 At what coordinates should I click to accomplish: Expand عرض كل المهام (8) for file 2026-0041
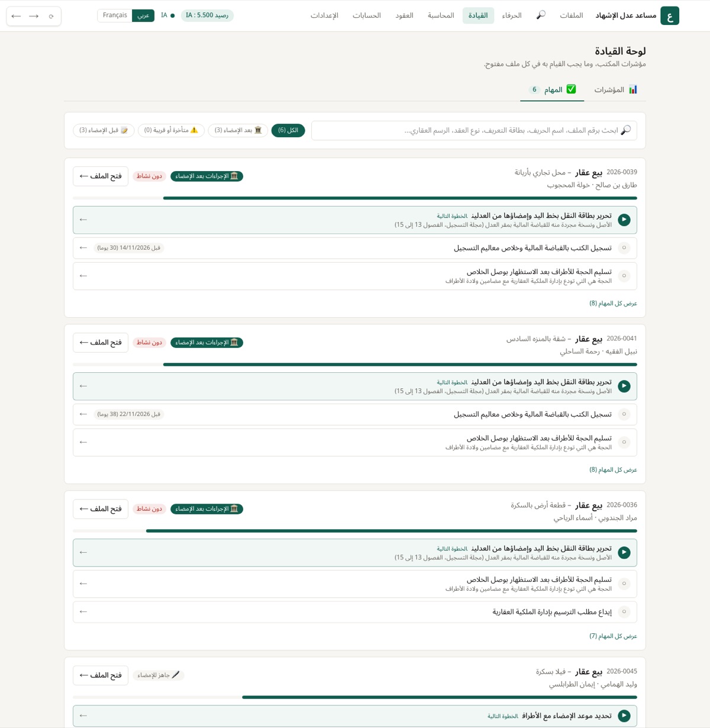click(613, 470)
